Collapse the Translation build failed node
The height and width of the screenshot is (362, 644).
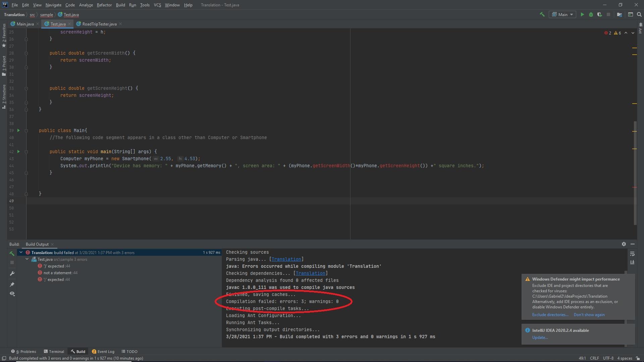coord(21,252)
